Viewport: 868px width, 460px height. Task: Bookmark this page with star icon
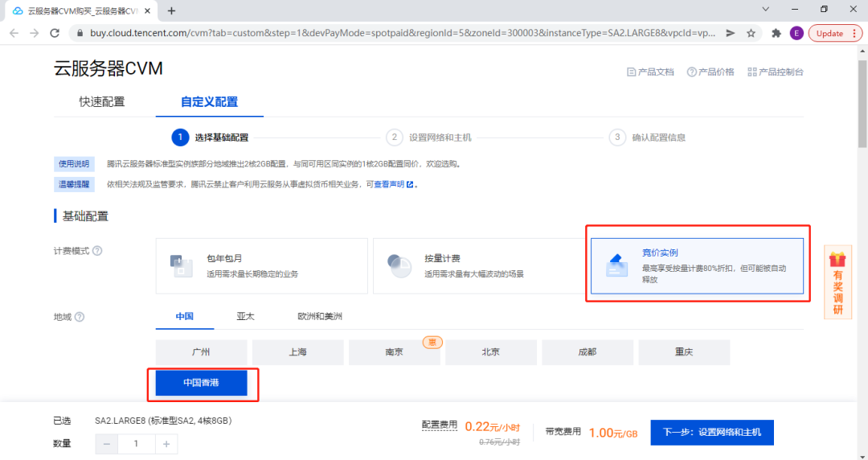[x=751, y=33]
